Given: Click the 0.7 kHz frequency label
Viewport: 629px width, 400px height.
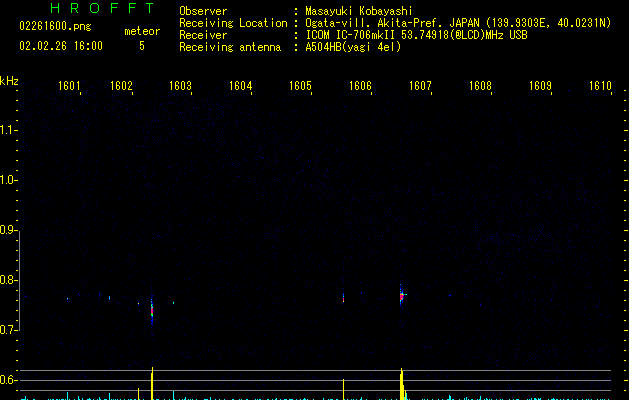Looking at the screenshot, I should click(x=8, y=330).
